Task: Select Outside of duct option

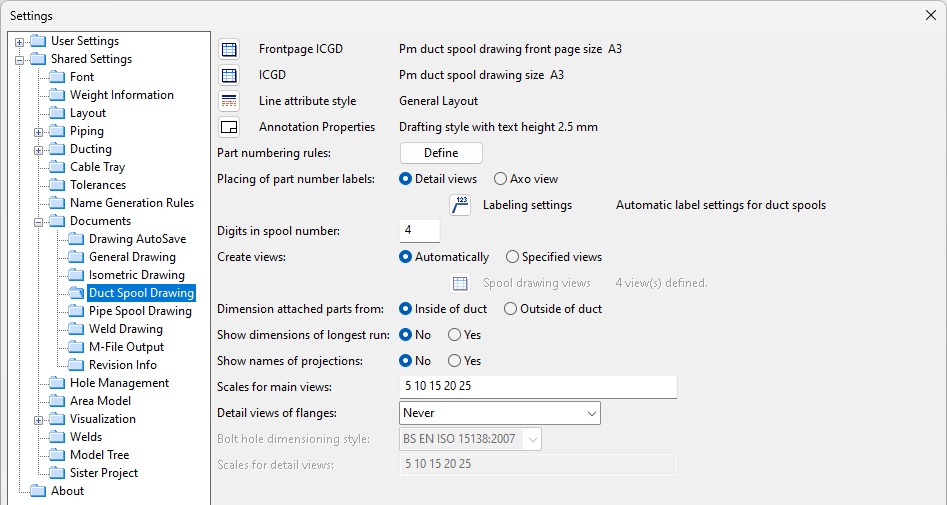Action: point(511,309)
